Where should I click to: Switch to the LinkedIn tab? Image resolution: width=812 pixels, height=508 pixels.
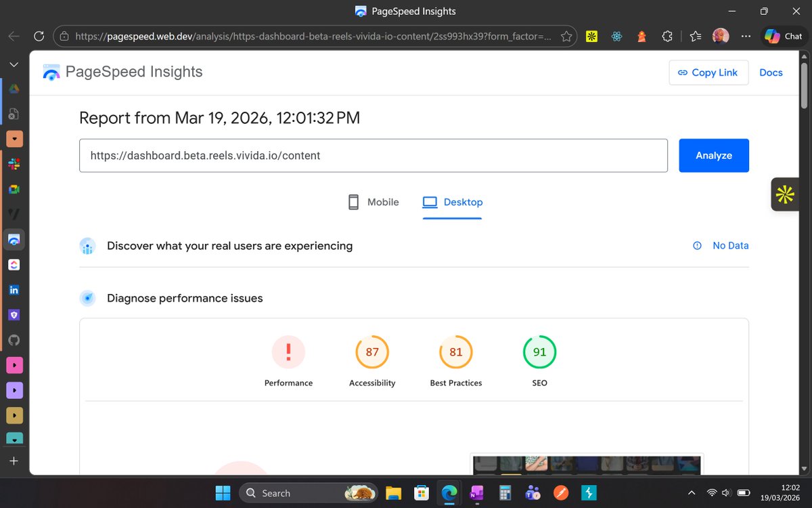(x=14, y=290)
